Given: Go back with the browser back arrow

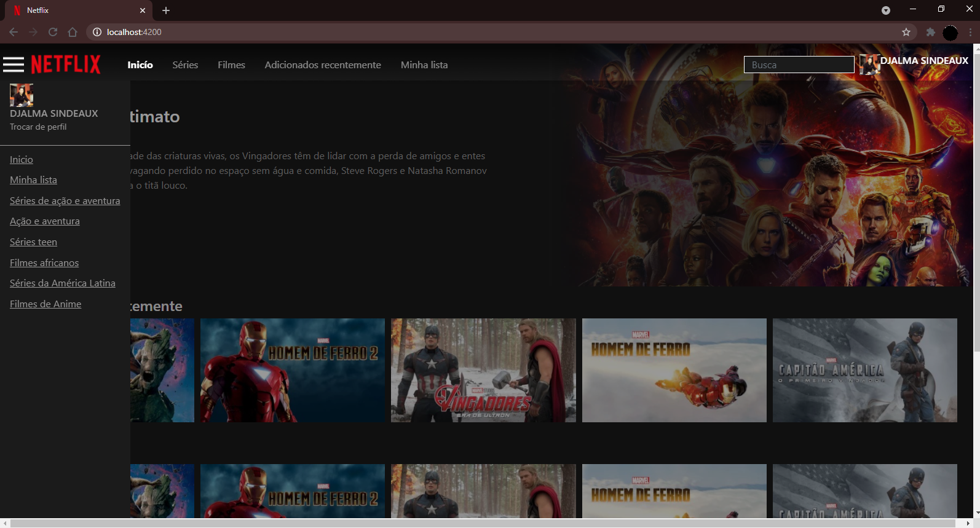Looking at the screenshot, I should (14, 32).
